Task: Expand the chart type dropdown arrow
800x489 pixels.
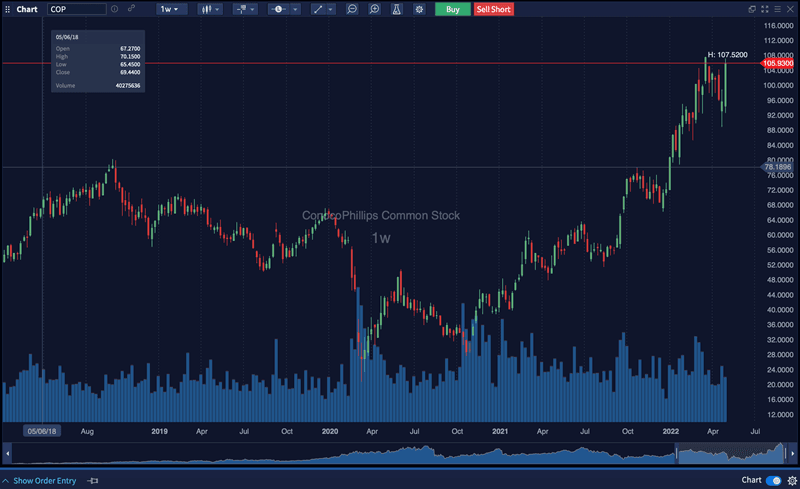Action: (x=217, y=9)
